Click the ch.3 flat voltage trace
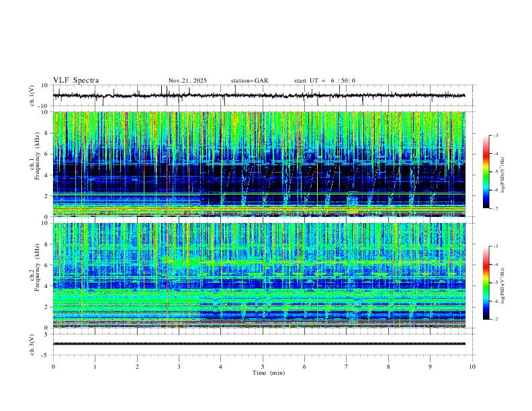 [x=259, y=344]
